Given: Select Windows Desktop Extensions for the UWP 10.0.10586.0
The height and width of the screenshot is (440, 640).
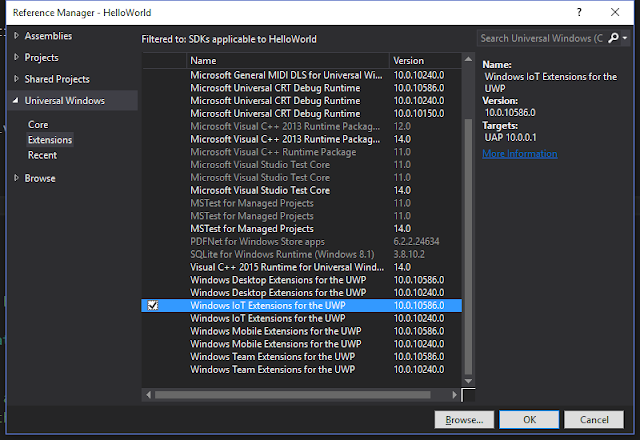Looking at the screenshot, I should [x=302, y=280].
